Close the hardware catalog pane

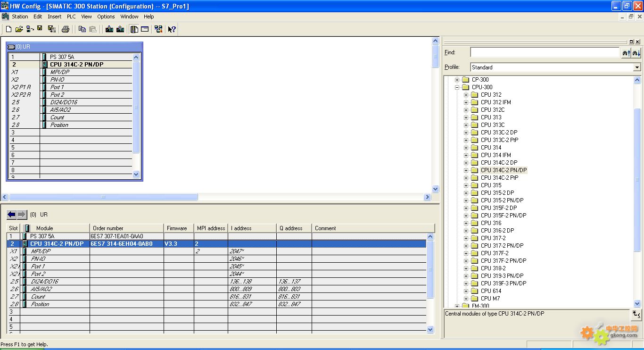coord(637,42)
